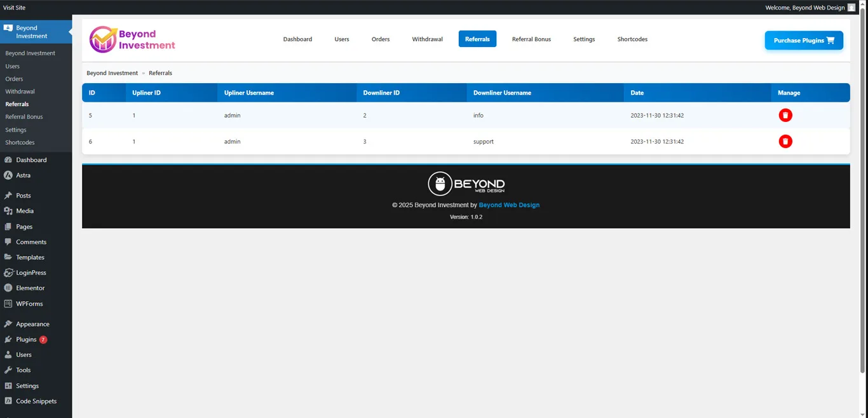Click the Version: 1.0.2 footer text
Image resolution: width=868 pixels, height=418 pixels.
(x=466, y=217)
